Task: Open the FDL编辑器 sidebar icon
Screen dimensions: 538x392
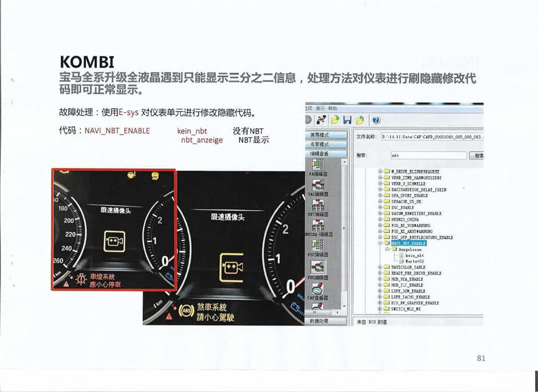Action: [318, 267]
